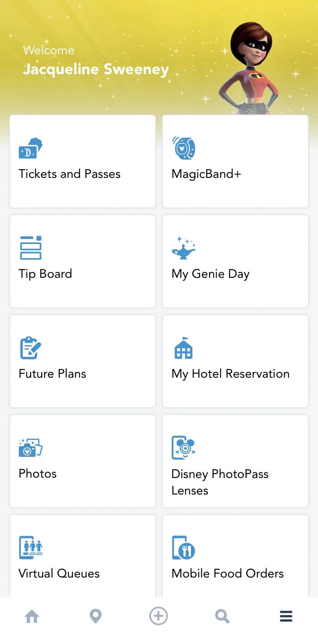Image resolution: width=318 pixels, height=644 pixels.
Task: Go to the Home tab
Action: click(x=32, y=616)
